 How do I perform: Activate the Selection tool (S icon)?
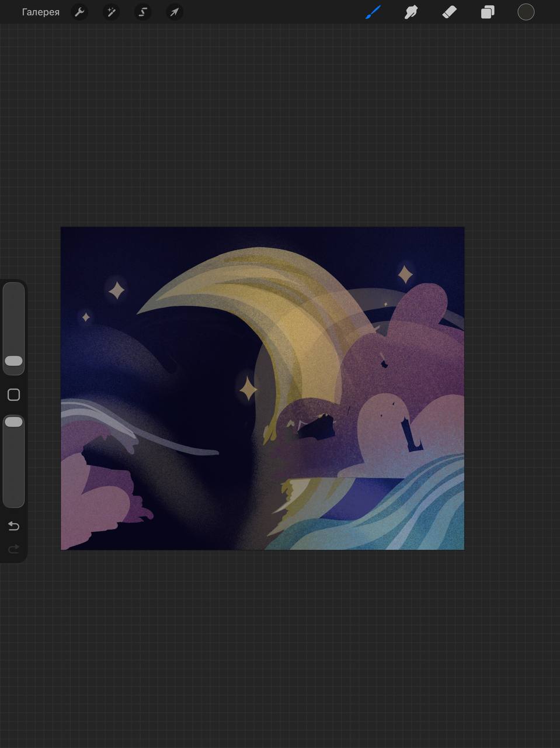coord(142,12)
